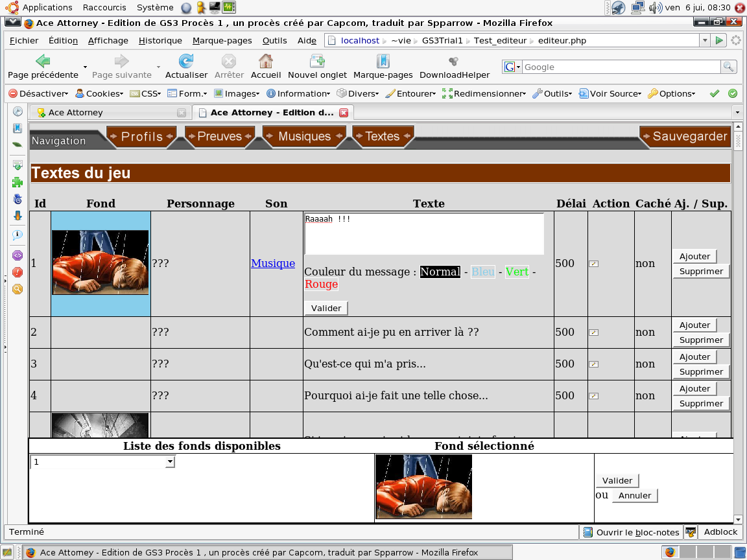Viewport: 747px width, 560px height.
Task: Click the red exclamation sidebar icon
Action: point(18,272)
